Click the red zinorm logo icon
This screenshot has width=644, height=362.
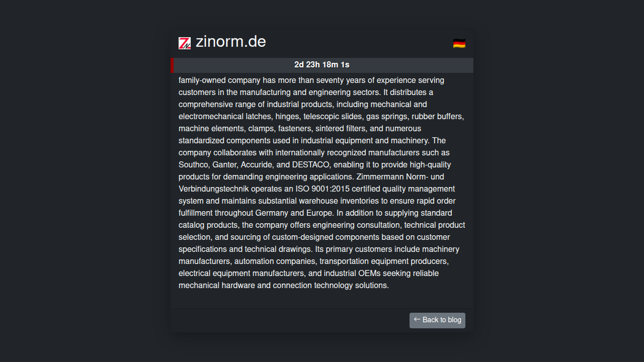(x=185, y=43)
